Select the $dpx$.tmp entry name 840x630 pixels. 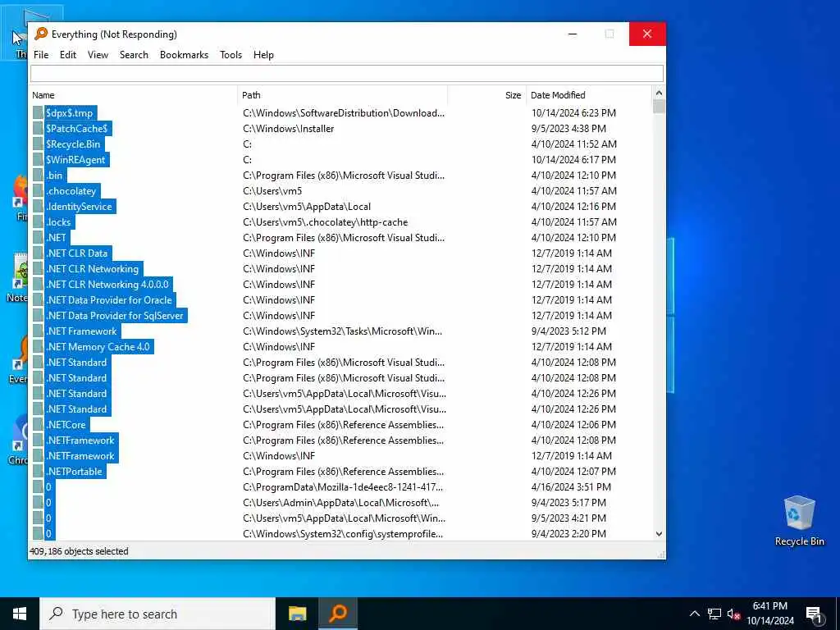point(69,113)
